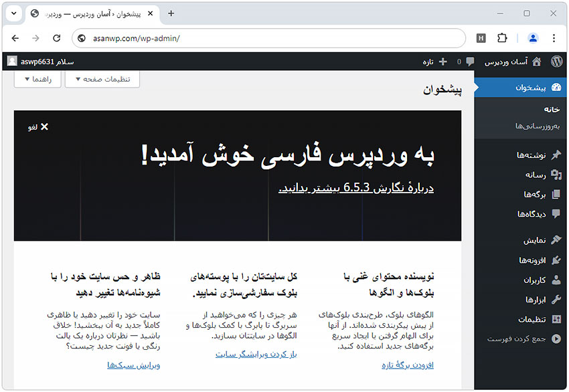Open the کاربران menu label

point(534,280)
